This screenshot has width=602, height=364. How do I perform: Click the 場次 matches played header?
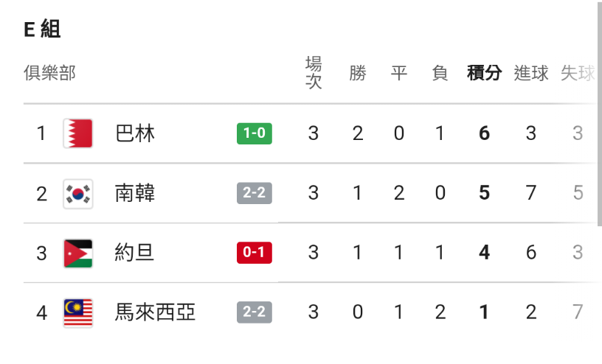pyautogui.click(x=314, y=73)
